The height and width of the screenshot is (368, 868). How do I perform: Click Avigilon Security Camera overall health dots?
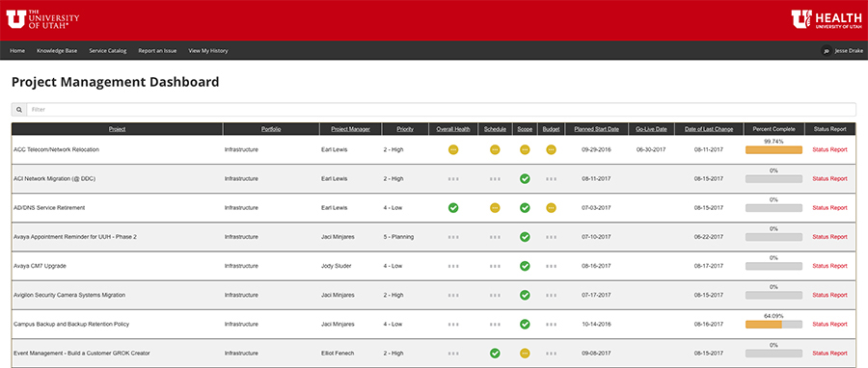[453, 296]
